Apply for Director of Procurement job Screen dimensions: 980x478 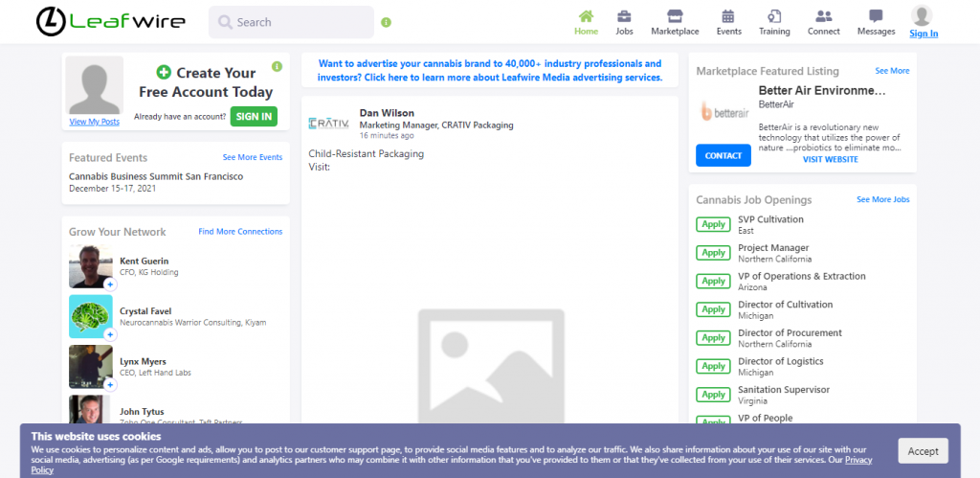click(x=713, y=338)
